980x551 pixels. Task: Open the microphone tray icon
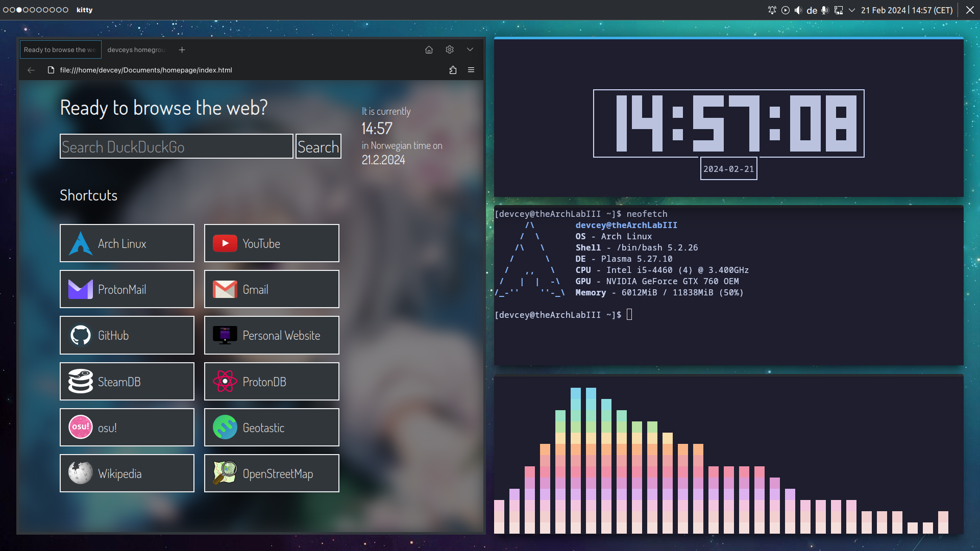(x=824, y=10)
